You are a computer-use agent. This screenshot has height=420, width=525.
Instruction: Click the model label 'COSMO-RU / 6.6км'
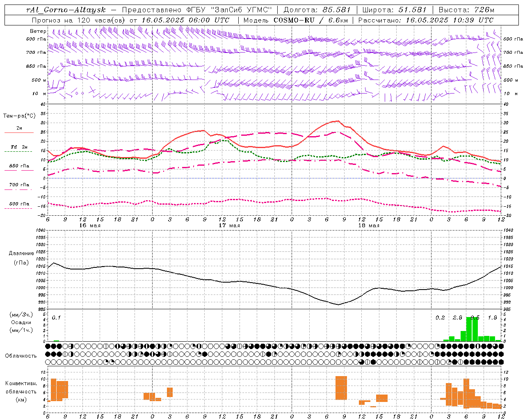point(310,20)
